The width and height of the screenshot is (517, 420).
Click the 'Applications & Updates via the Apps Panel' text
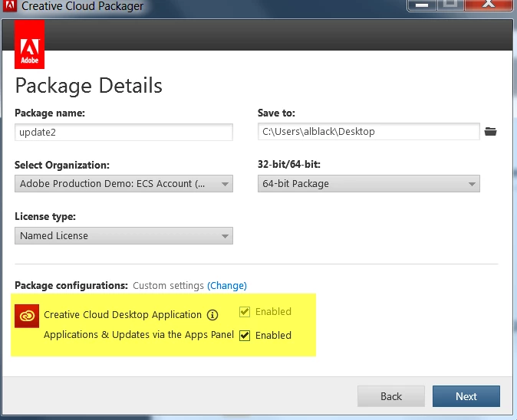[x=139, y=335]
